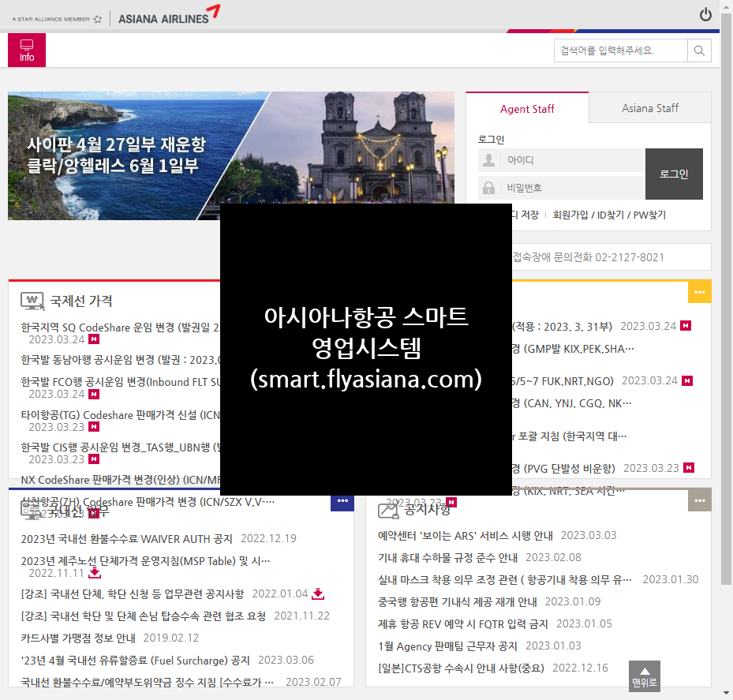Open 타이항공(TG) Codeshare 판매가격 신설 notice
Viewport: 733px width, 700px height.
tap(120, 415)
